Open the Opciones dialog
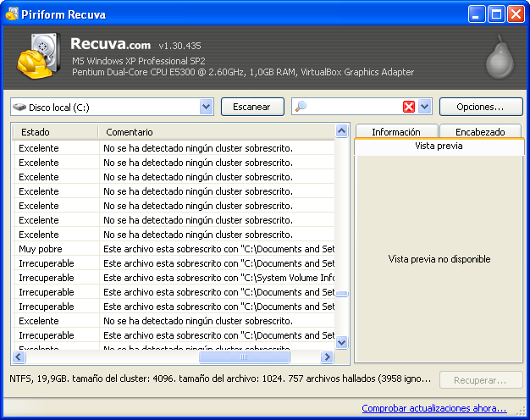This screenshot has width=530, height=420. (479, 107)
